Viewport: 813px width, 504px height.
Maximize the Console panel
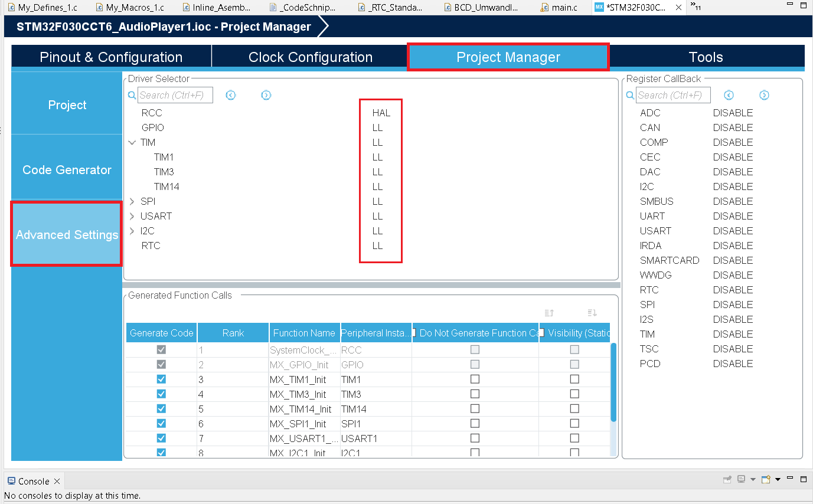pyautogui.click(x=804, y=479)
